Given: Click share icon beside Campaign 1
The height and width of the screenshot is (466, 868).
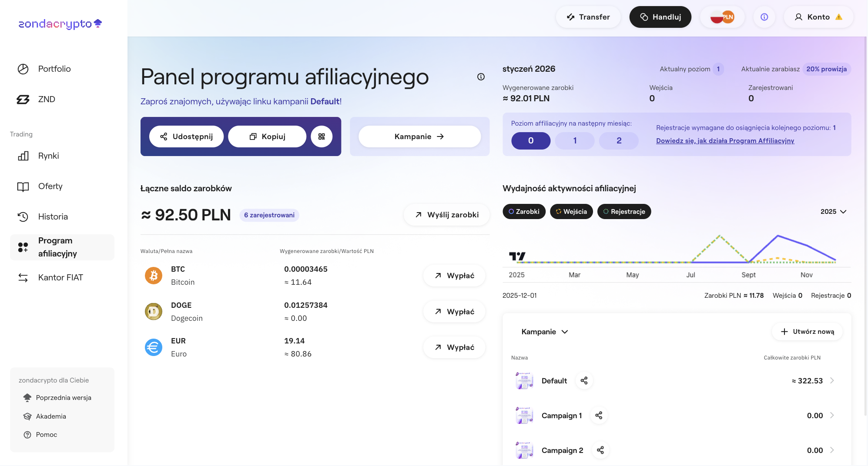Looking at the screenshot, I should 599,416.
